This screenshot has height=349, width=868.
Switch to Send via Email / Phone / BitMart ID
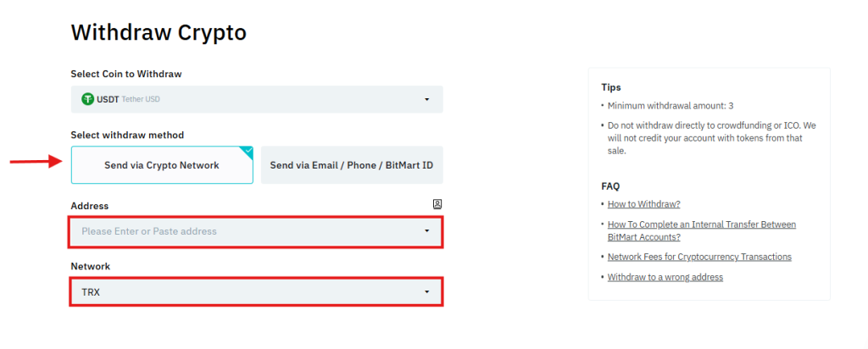[x=351, y=165]
